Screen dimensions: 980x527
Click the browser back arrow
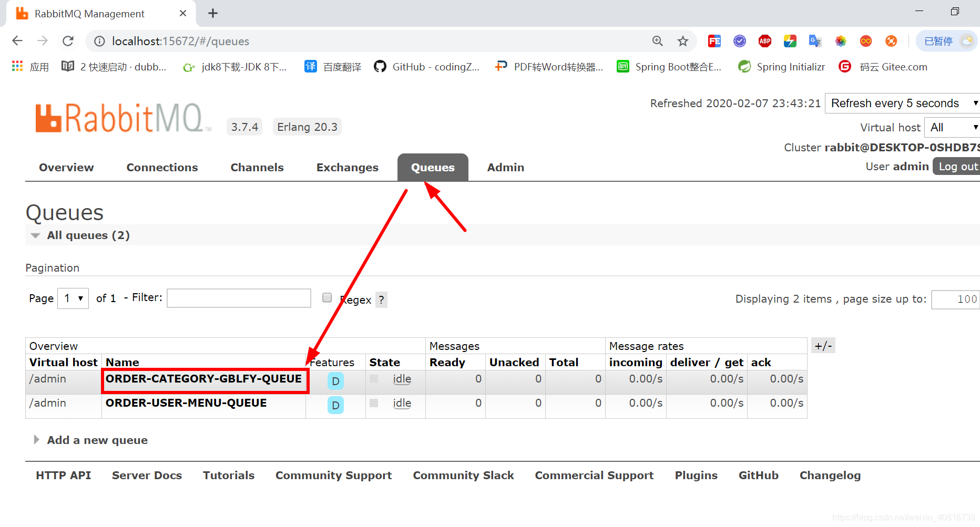(x=17, y=41)
